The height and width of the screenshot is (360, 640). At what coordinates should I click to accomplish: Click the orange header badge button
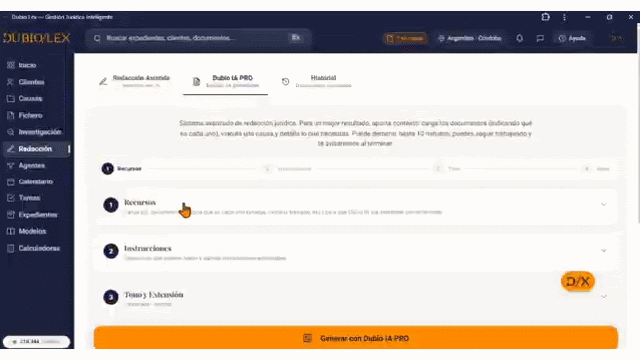(405, 38)
